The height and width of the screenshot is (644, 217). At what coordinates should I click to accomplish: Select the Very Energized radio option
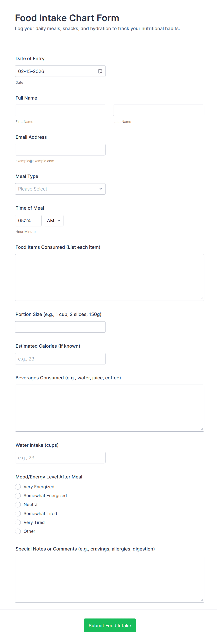pos(18,487)
